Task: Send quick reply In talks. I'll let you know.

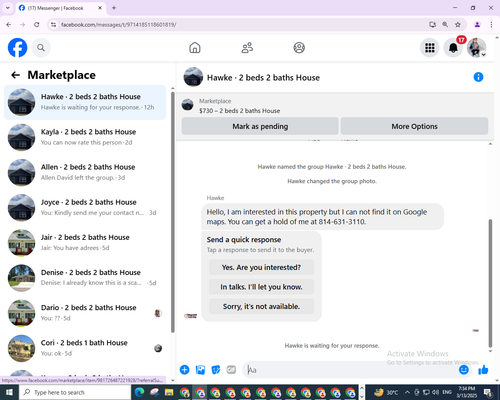Action: pyautogui.click(x=261, y=287)
